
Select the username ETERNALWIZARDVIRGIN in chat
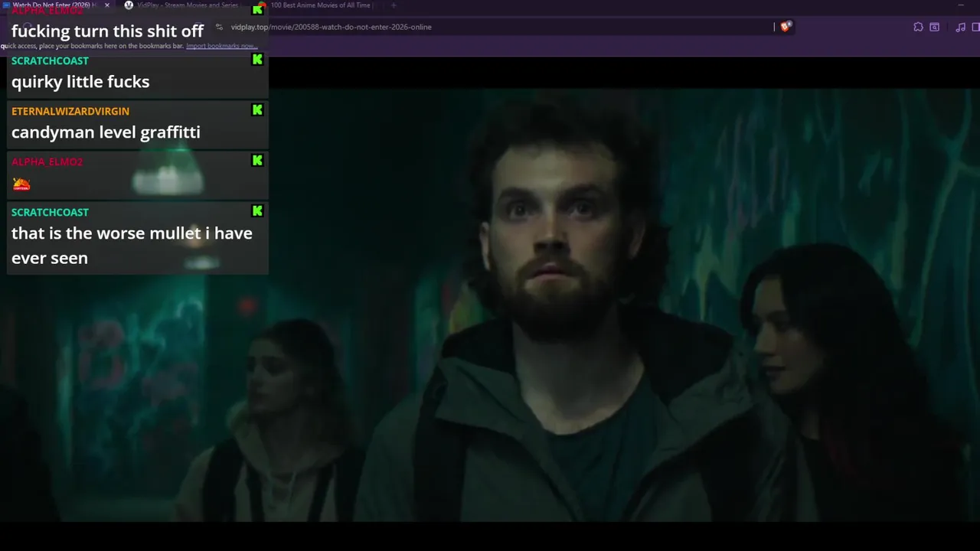70,111
